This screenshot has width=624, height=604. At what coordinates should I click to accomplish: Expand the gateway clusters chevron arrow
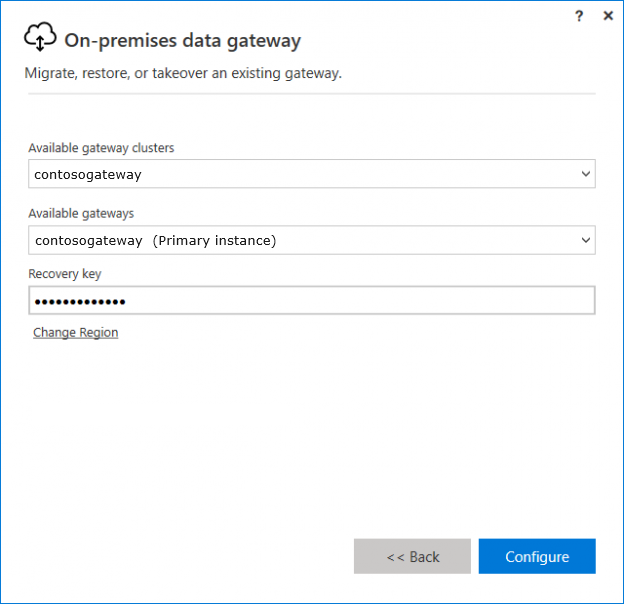[x=585, y=174]
